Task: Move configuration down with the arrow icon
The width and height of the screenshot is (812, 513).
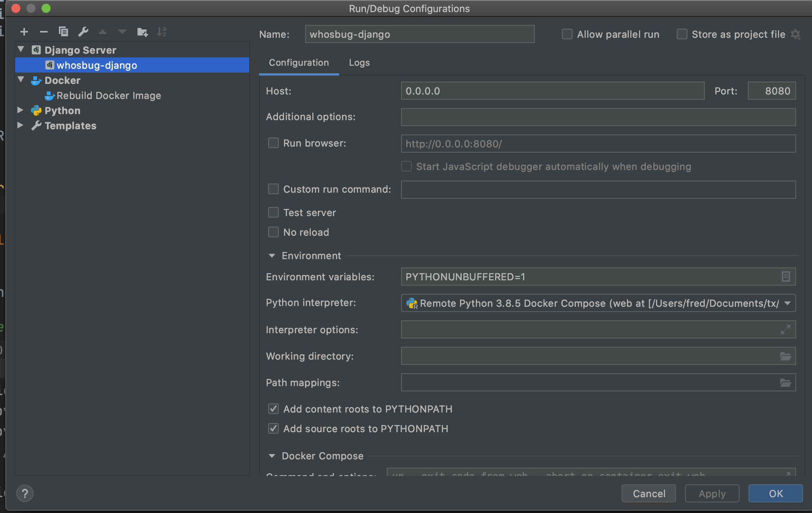Action: coord(122,32)
